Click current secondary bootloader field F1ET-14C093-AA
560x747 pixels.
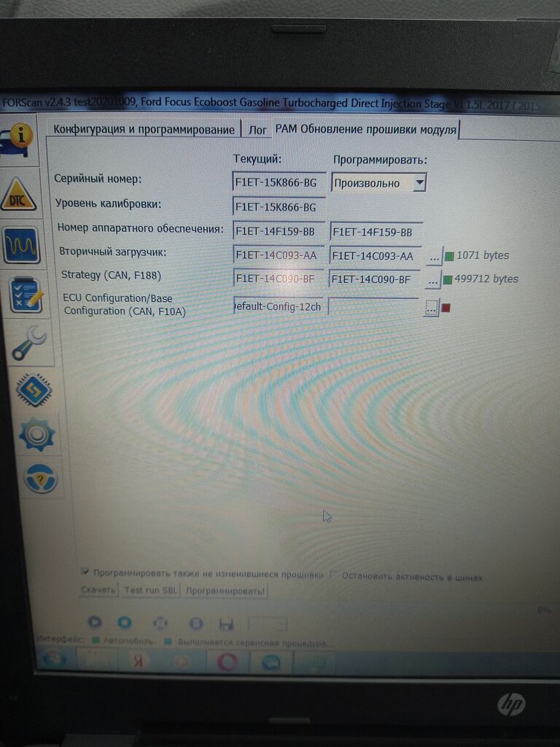tap(279, 255)
